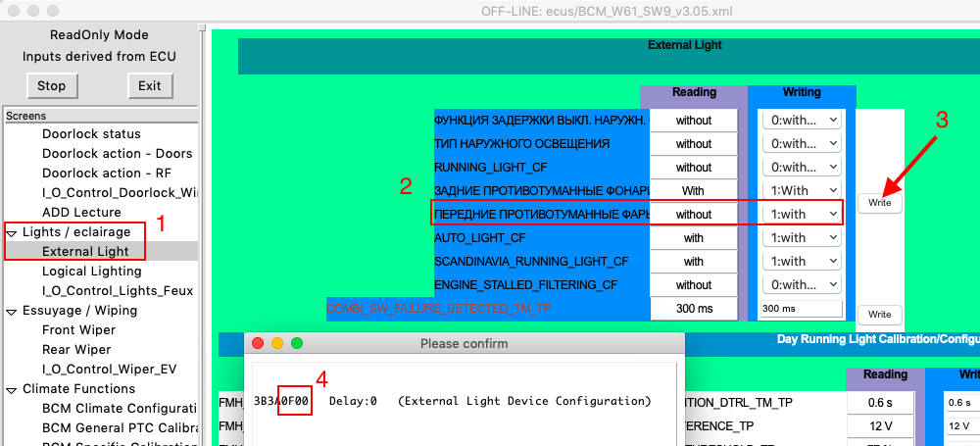This screenshot has width=980, height=446.
Task: Open Logical Lighting screen
Action: point(91,271)
